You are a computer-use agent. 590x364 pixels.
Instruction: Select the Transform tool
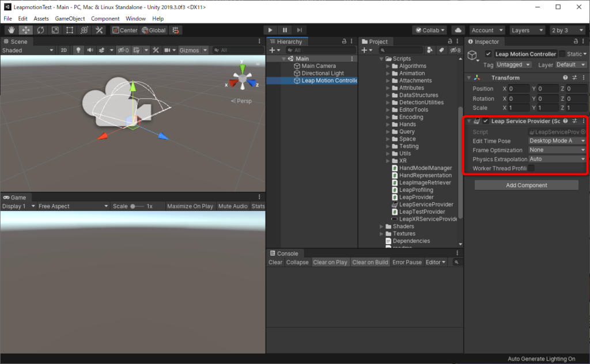click(x=84, y=30)
